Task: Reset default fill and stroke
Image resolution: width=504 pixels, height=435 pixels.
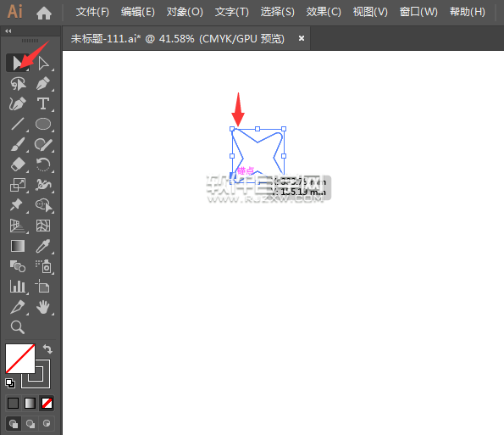Action: click(10, 383)
